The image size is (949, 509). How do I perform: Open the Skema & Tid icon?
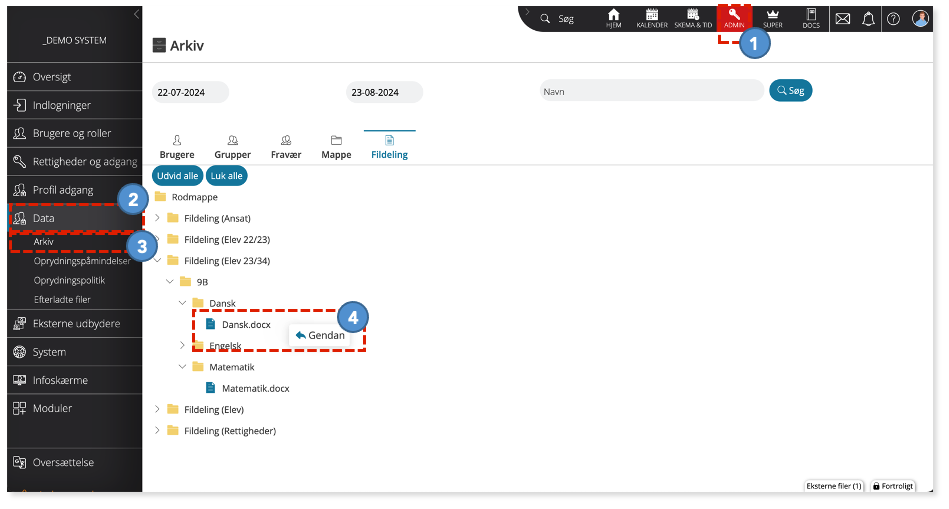pos(693,19)
